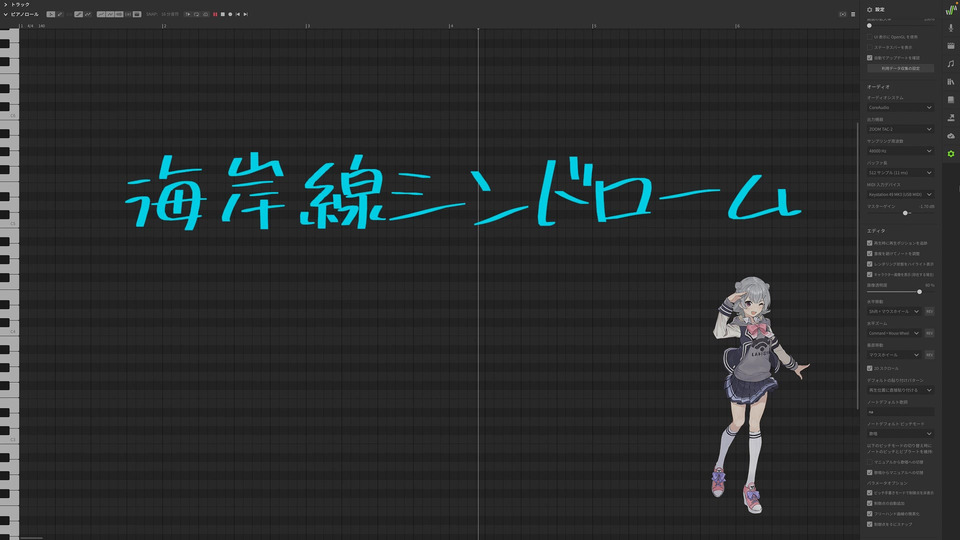
Task: Toggle follow playback position checkbox
Action: tap(869, 243)
